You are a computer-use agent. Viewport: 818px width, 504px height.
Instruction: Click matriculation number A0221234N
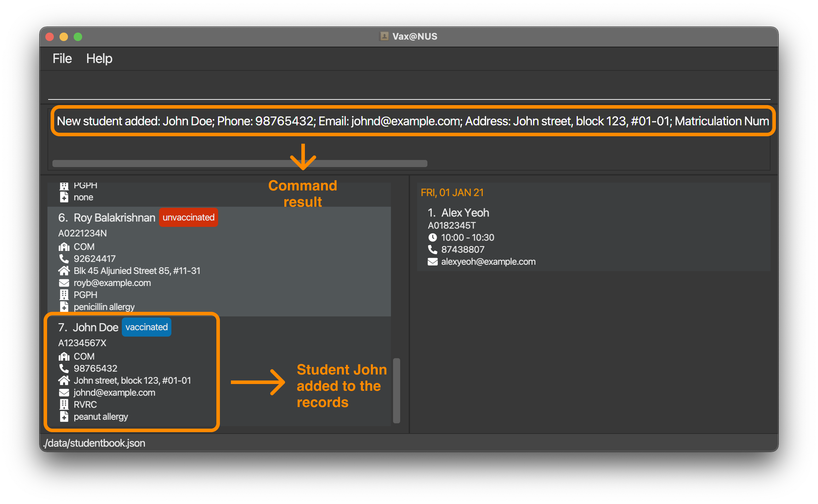[83, 233]
